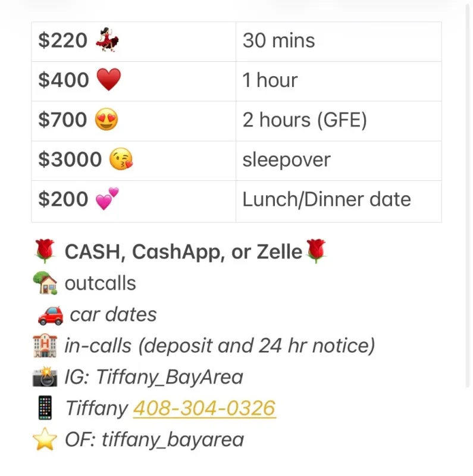
Task: Click the red car emoji
Action: (50, 315)
